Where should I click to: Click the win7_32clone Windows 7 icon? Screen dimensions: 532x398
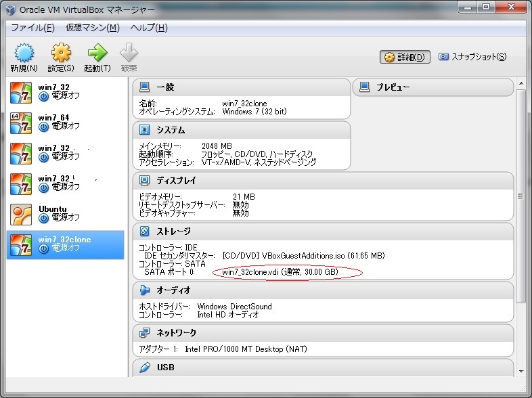click(21, 245)
